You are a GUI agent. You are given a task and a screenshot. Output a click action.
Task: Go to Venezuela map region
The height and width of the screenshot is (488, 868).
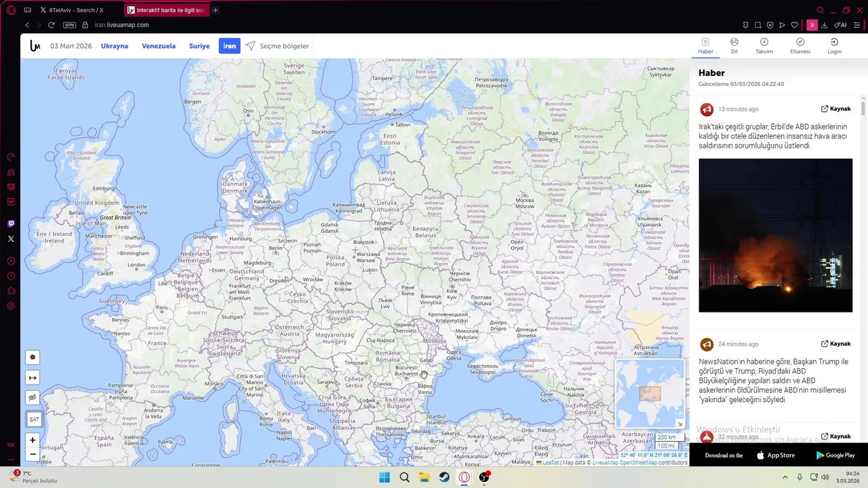(x=159, y=46)
